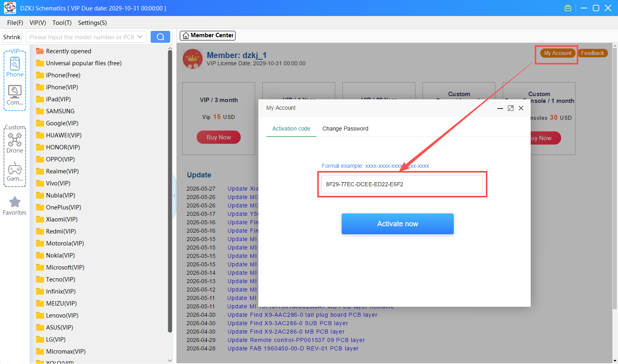618x364 pixels.
Task: Switch to the Activation code tab
Action: (x=291, y=129)
